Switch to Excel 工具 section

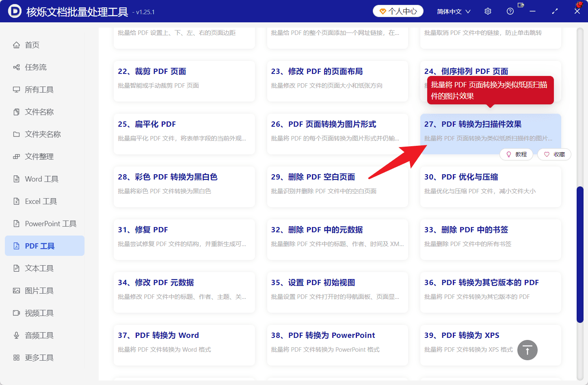(45, 201)
